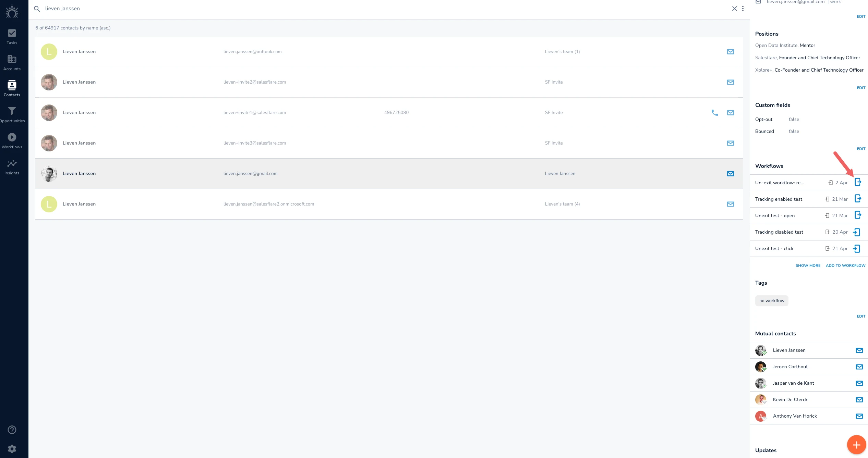Edit the Custom fields section

[x=861, y=149]
